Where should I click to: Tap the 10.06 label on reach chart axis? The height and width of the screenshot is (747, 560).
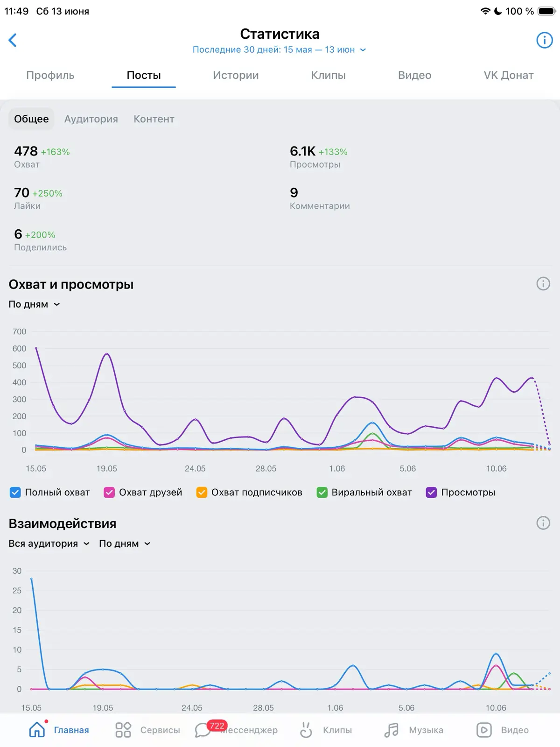(x=496, y=468)
